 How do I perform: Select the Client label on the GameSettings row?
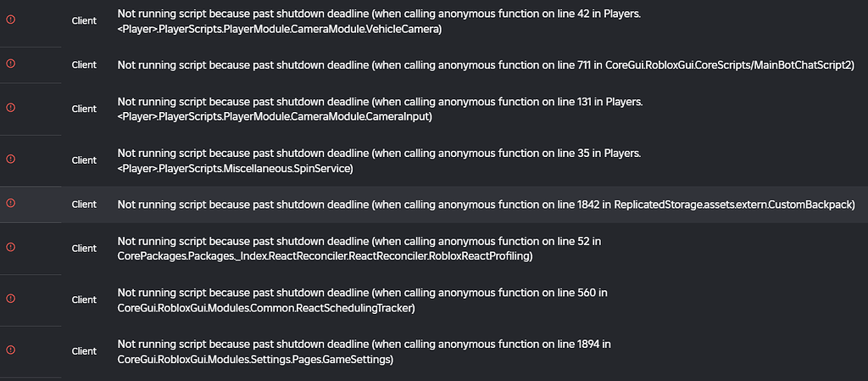click(84, 351)
